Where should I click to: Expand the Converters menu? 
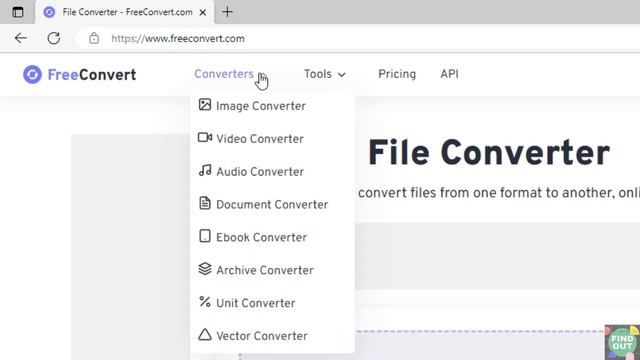(224, 74)
